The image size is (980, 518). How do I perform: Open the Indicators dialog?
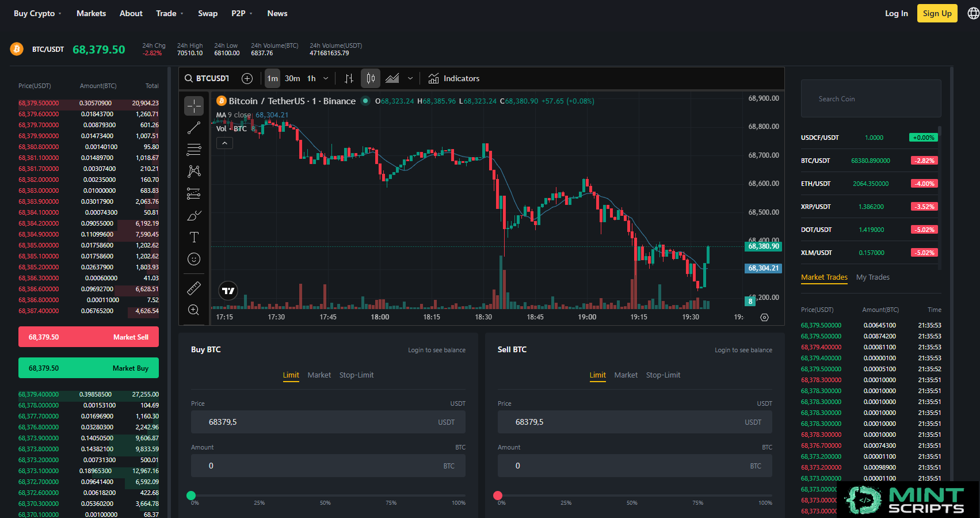pyautogui.click(x=454, y=78)
